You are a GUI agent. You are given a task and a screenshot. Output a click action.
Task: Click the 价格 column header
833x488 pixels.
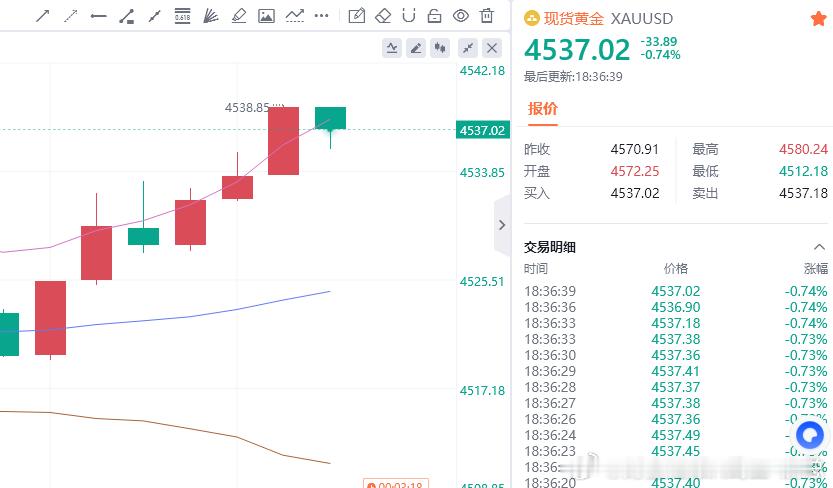click(x=676, y=269)
